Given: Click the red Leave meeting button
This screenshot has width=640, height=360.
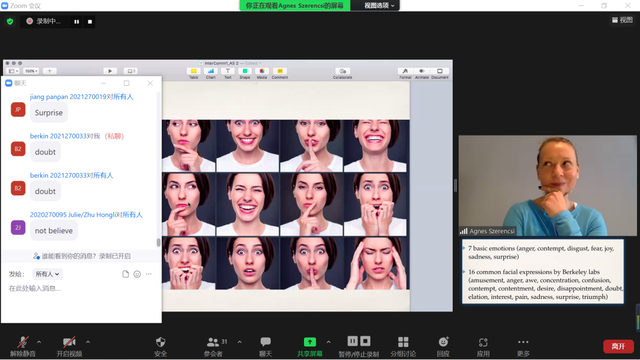Looking at the screenshot, I should point(618,346).
